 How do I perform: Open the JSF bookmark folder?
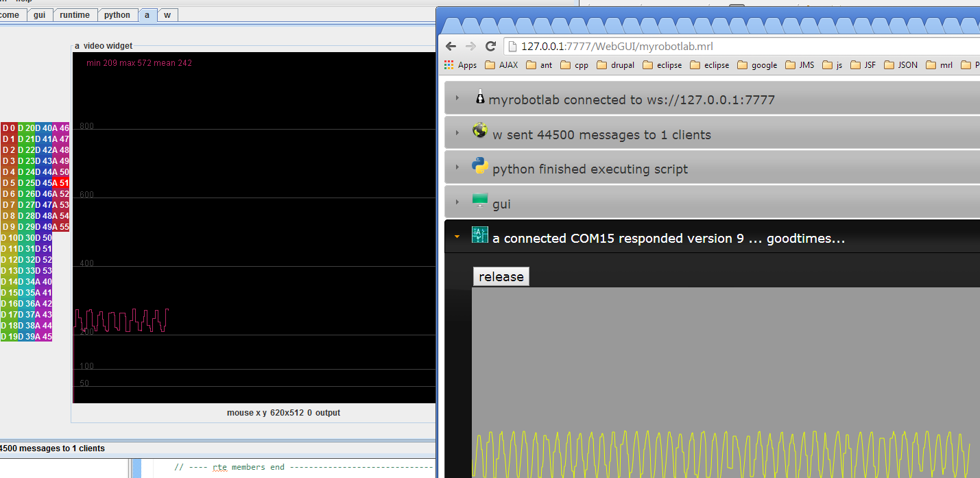point(863,65)
